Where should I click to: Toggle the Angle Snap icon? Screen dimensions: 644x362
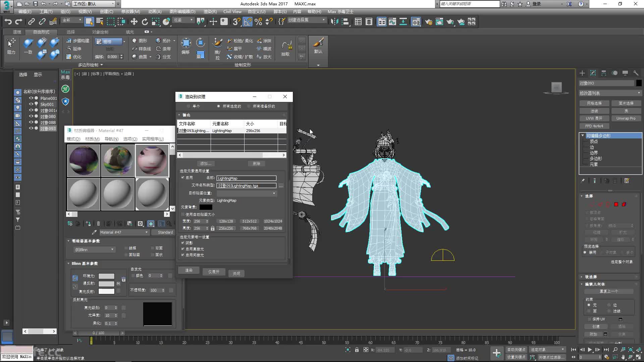click(x=248, y=22)
